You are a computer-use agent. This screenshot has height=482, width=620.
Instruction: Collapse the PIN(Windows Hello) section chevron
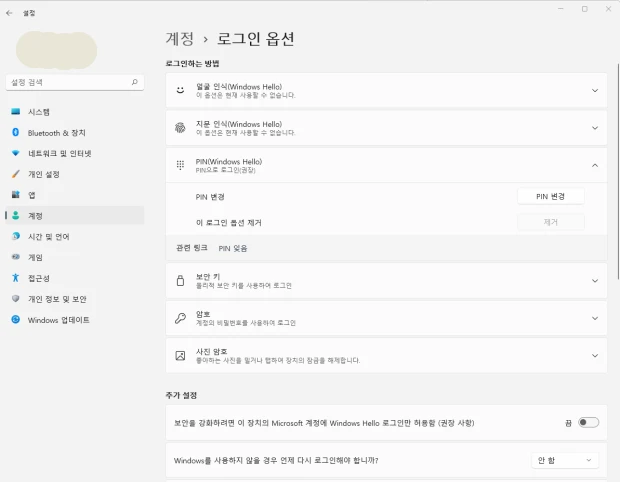click(x=595, y=165)
